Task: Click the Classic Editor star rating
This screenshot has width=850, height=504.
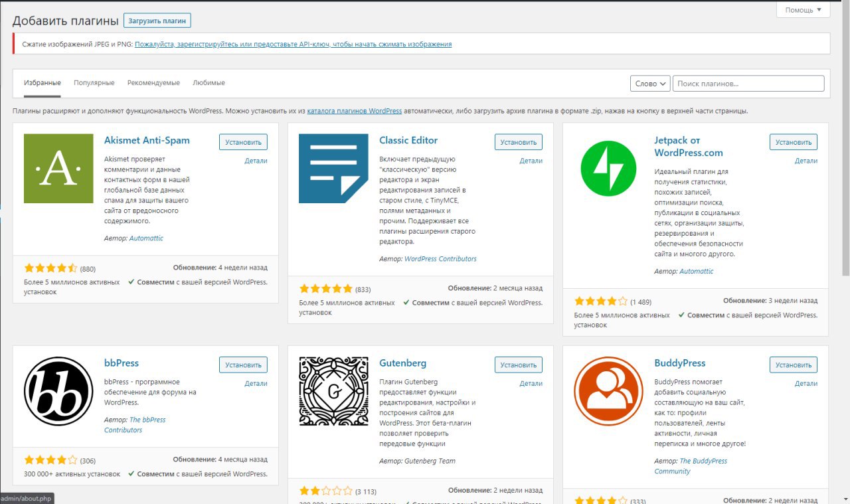Action: (326, 289)
